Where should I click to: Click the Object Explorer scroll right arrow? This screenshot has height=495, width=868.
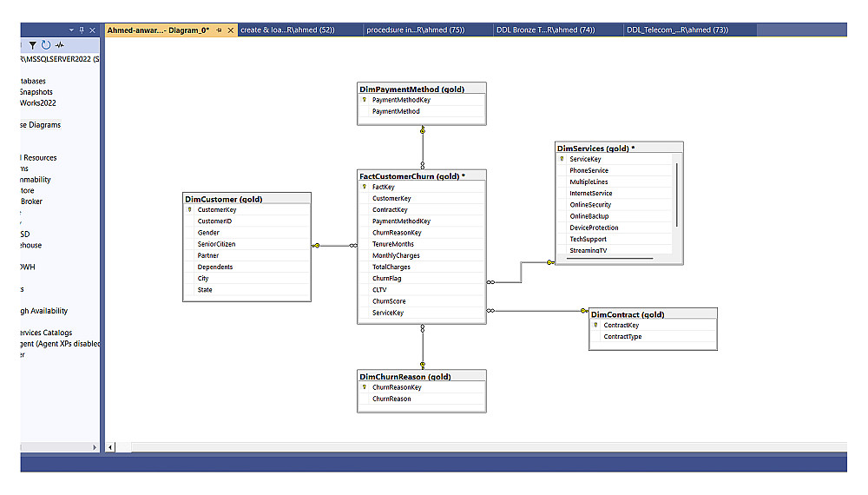pyautogui.click(x=94, y=447)
